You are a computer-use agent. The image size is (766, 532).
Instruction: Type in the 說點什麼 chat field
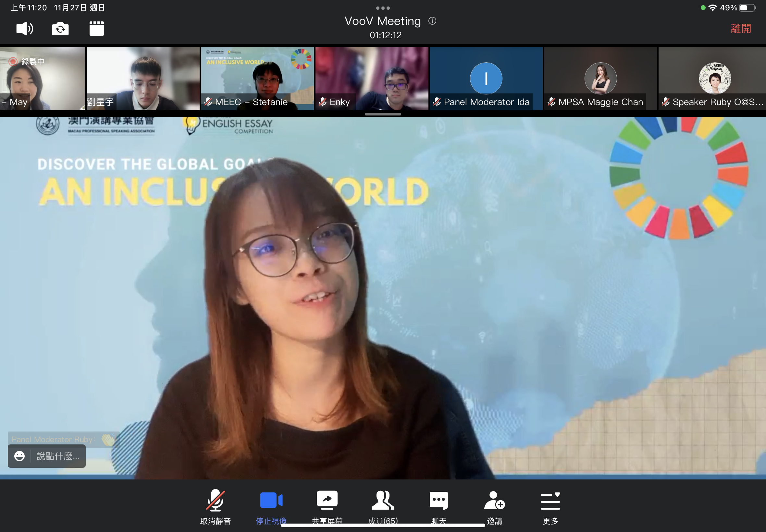58,456
